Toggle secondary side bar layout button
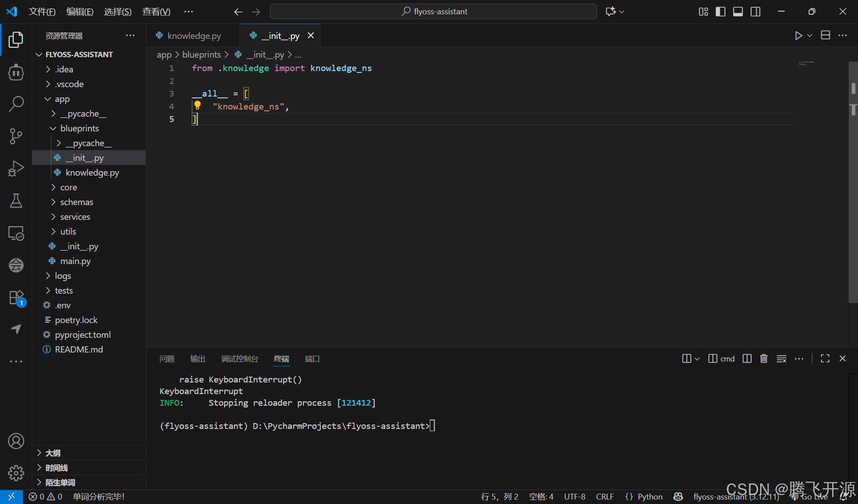This screenshot has height=504, width=858. (x=755, y=12)
